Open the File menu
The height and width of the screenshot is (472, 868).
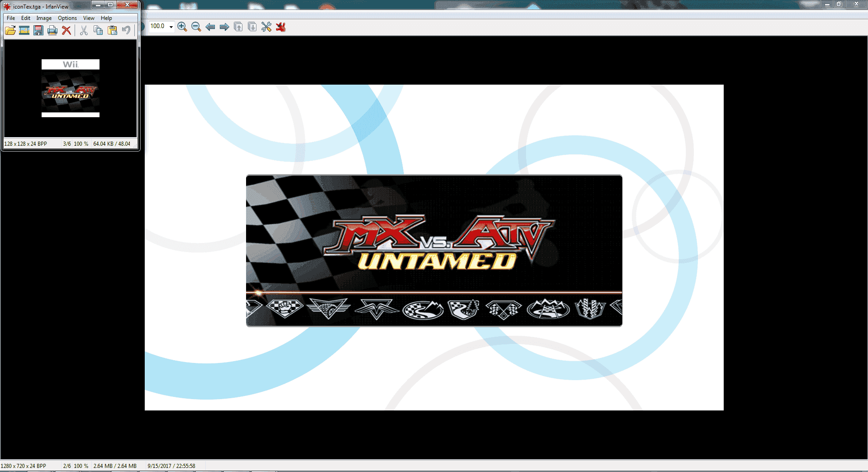tap(11, 18)
